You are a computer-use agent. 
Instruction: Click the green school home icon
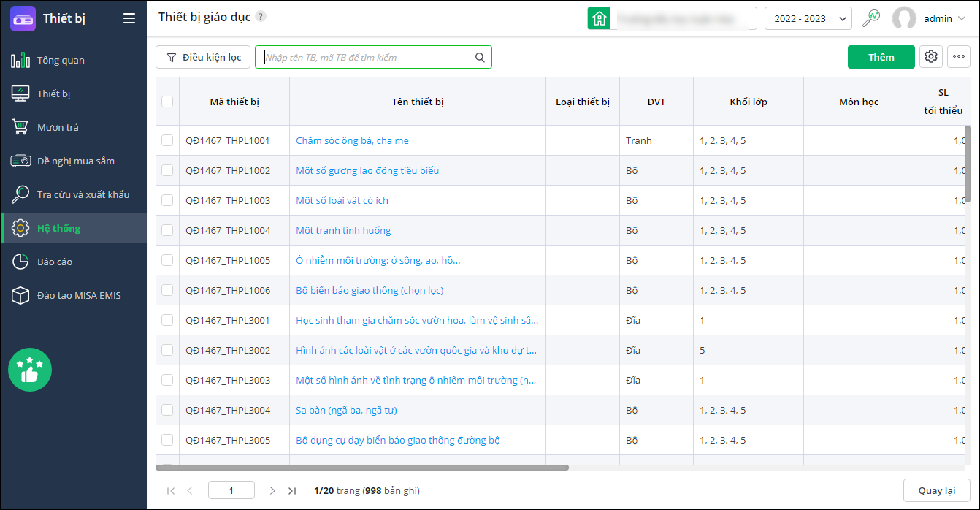pyautogui.click(x=600, y=18)
